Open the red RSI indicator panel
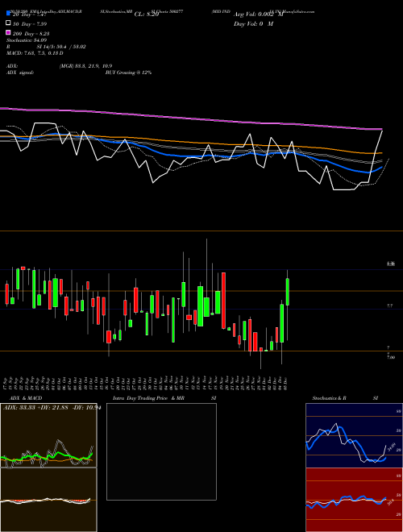Viewport: 403px width, 532px height. (x=354, y=500)
